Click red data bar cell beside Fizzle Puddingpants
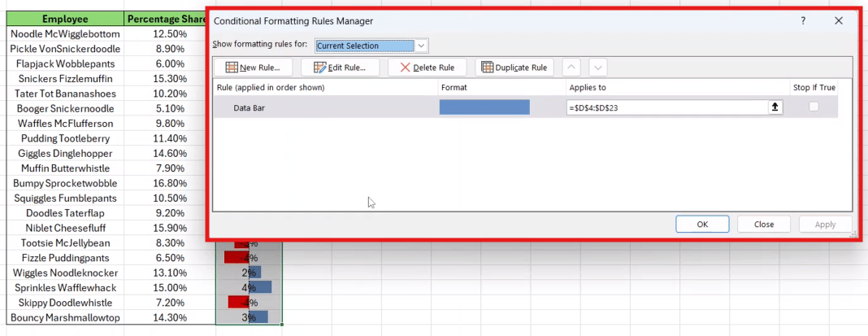The width and height of the screenshot is (868, 336). (x=250, y=259)
